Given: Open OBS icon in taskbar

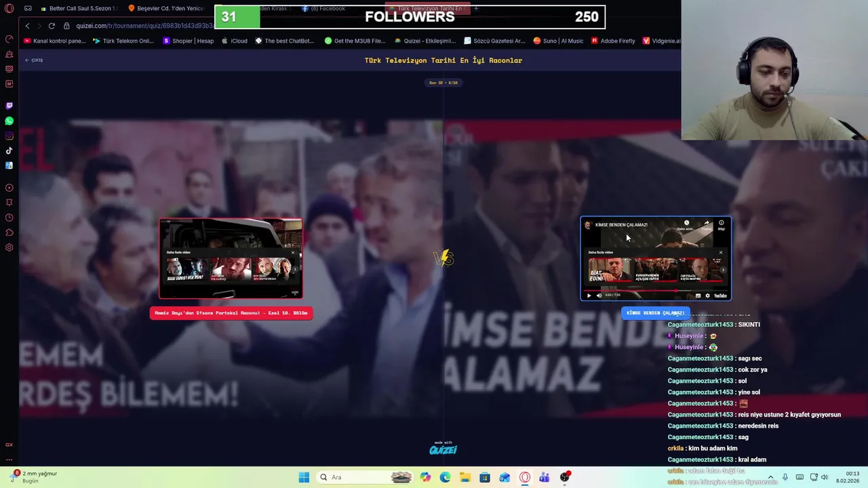Looking at the screenshot, I should (565, 477).
